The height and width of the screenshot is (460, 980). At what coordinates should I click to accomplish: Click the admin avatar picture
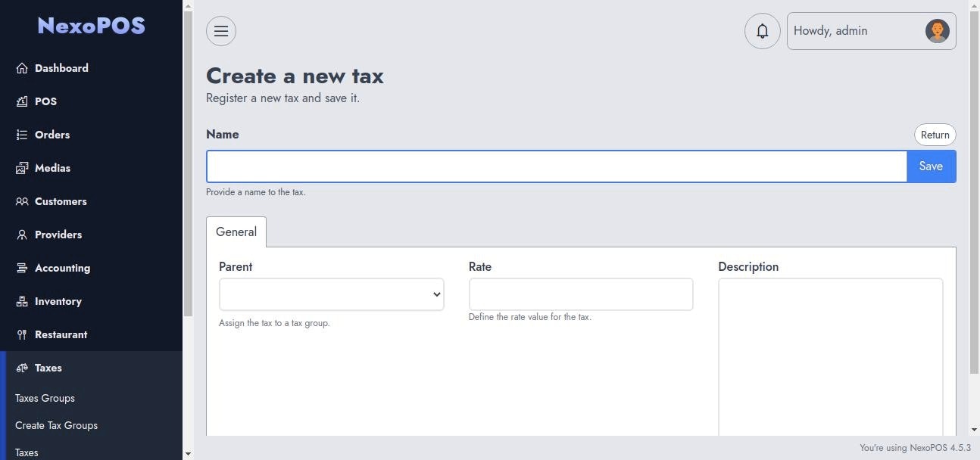pyautogui.click(x=938, y=31)
